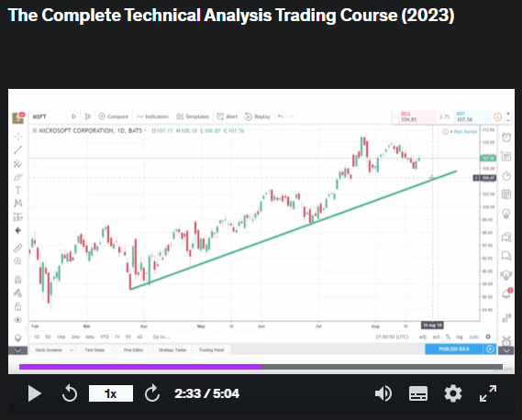This screenshot has width=522, height=420.
Task: Select the trend line drawing tool
Action: tap(18, 150)
